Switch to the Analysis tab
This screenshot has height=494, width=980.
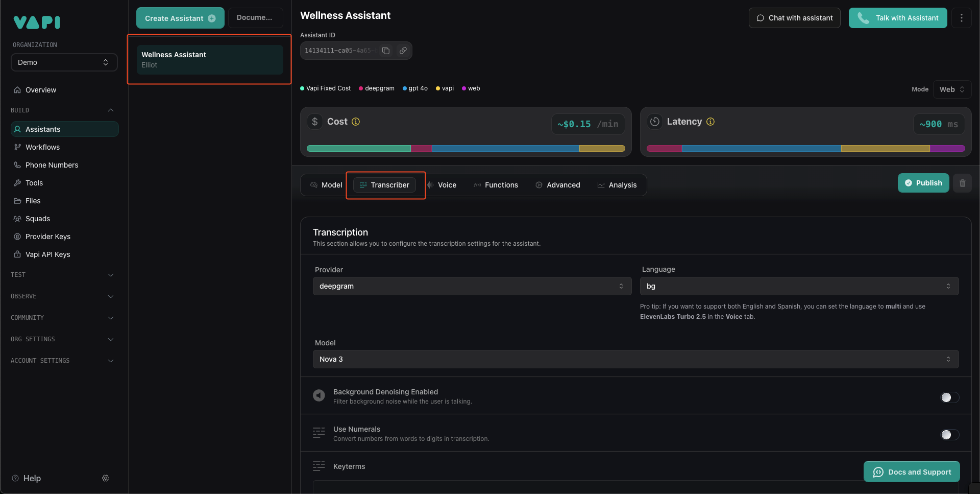pos(617,185)
